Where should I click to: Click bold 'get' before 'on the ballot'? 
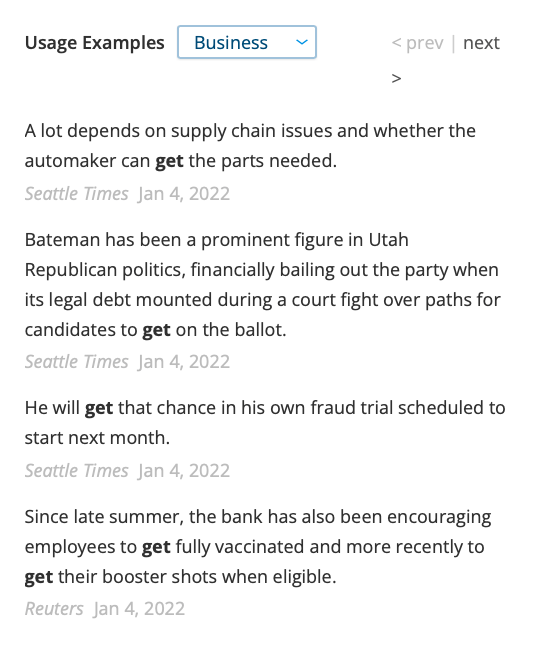156,330
